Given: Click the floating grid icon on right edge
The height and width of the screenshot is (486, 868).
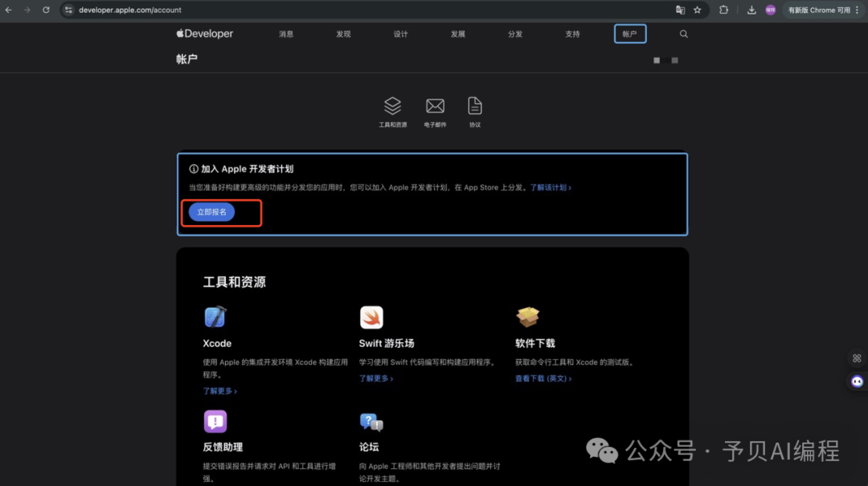Looking at the screenshot, I should coord(857,359).
